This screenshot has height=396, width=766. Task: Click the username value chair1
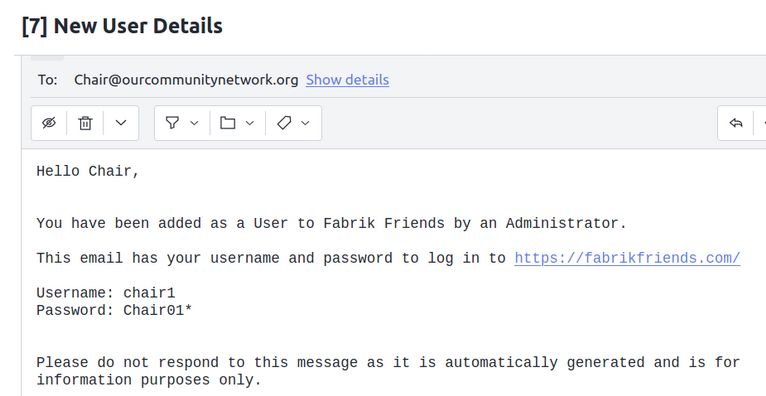tap(149, 293)
